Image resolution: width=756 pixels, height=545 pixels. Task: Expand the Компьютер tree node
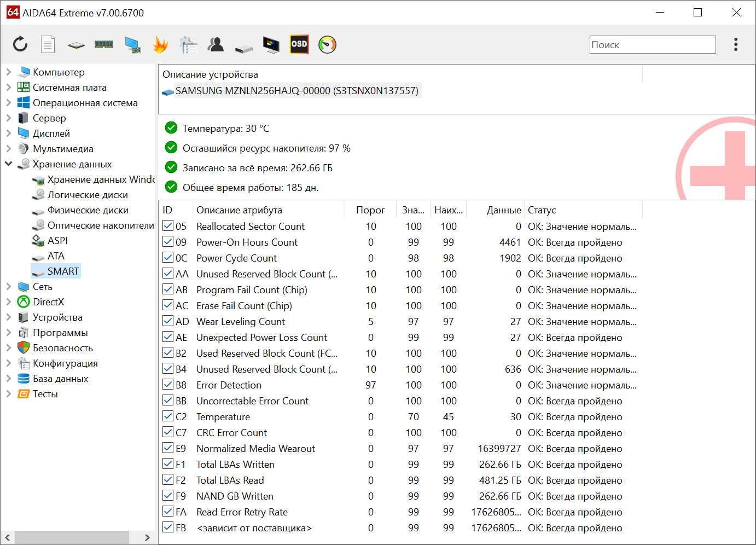tap(8, 72)
